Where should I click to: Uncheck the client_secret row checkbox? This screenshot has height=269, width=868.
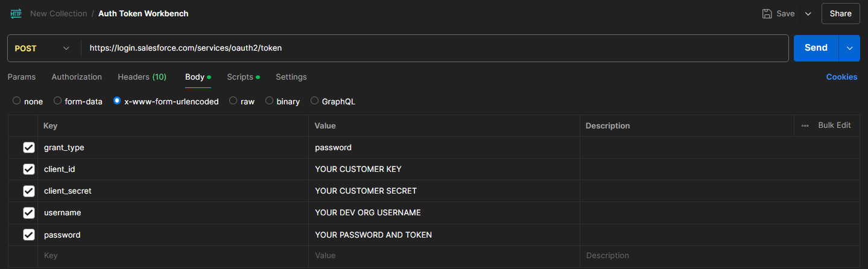pyautogui.click(x=29, y=191)
